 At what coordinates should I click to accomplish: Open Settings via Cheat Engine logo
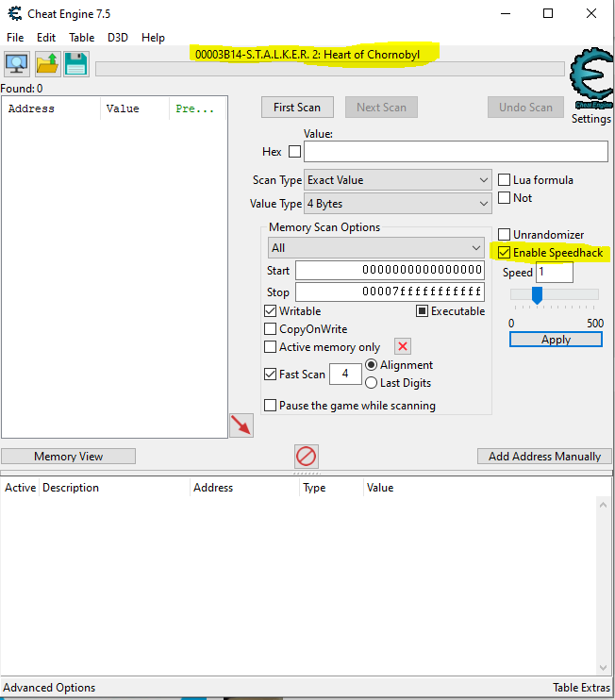[x=591, y=78]
